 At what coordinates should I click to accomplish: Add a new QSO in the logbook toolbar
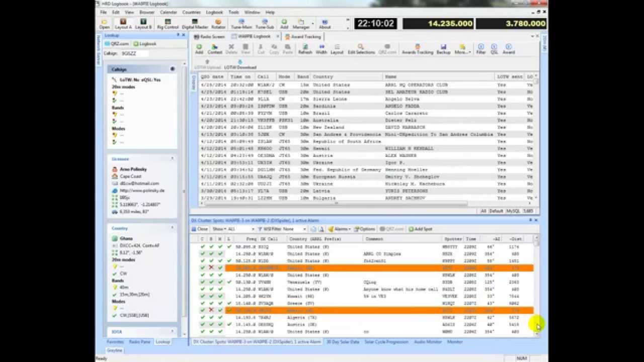199,49
